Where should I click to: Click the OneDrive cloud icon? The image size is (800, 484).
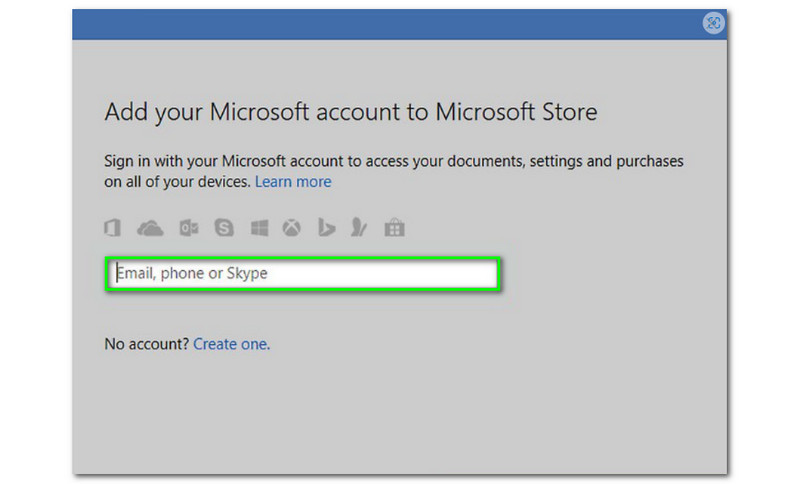pos(150,229)
